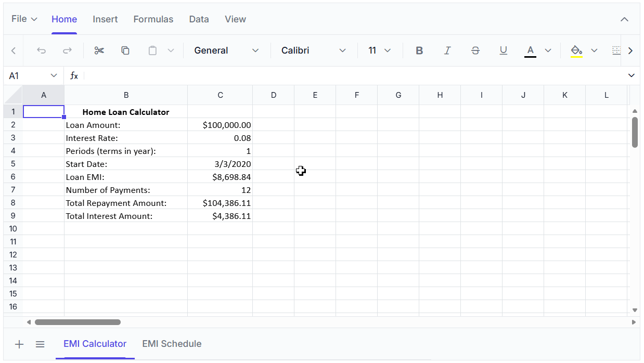The image size is (644, 363).
Task: Click the insert function fx icon
Action: pos(74,76)
